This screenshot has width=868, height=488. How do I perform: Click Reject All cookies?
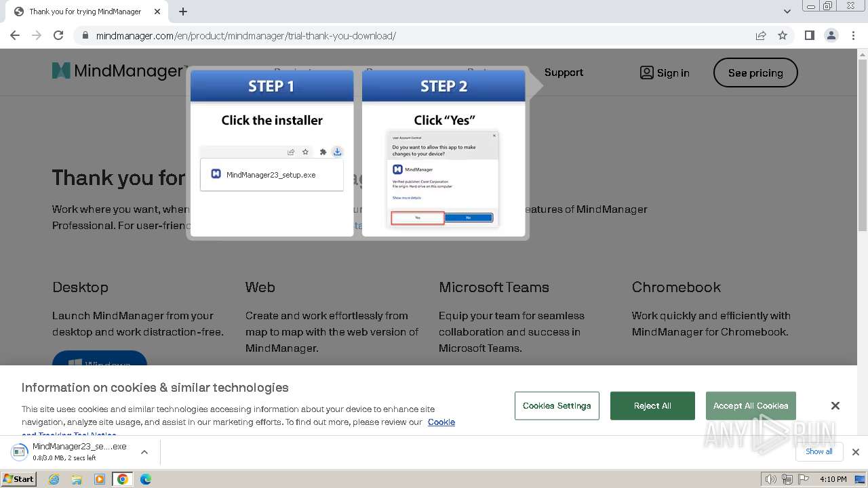click(652, 405)
